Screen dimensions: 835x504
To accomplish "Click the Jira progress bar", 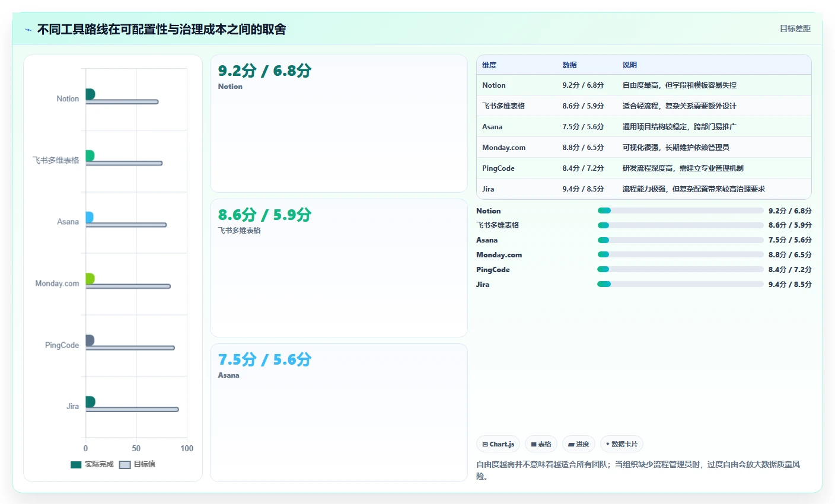I will [681, 284].
